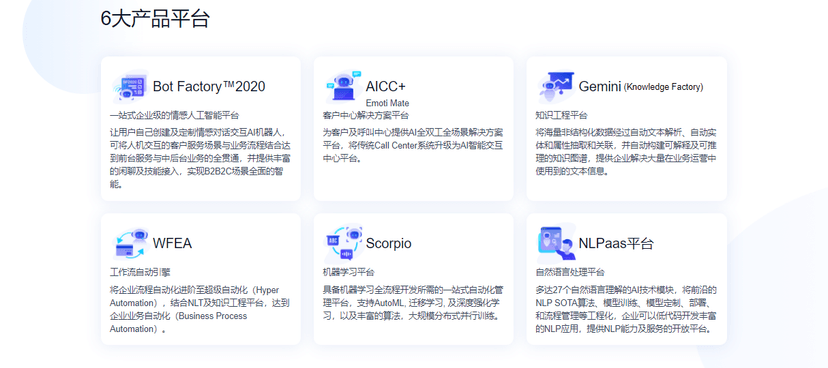Click the Bot Factory description paragraph
The width and height of the screenshot is (828, 368).
click(x=200, y=158)
